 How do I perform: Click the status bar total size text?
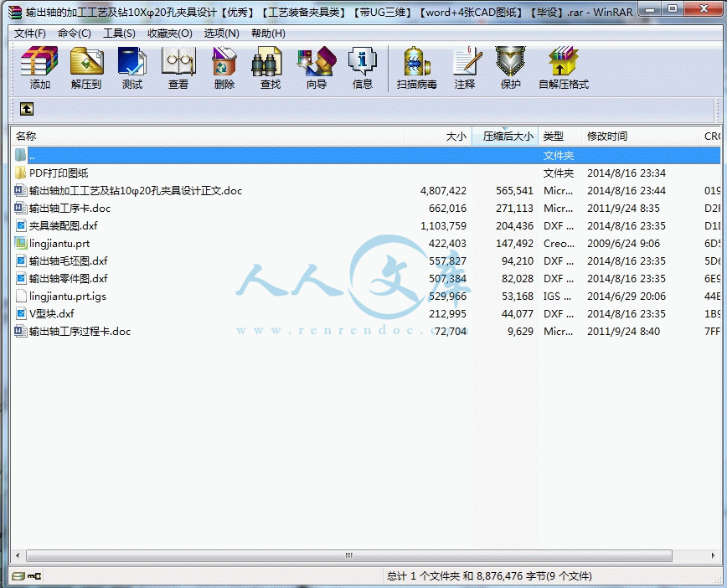(489, 576)
